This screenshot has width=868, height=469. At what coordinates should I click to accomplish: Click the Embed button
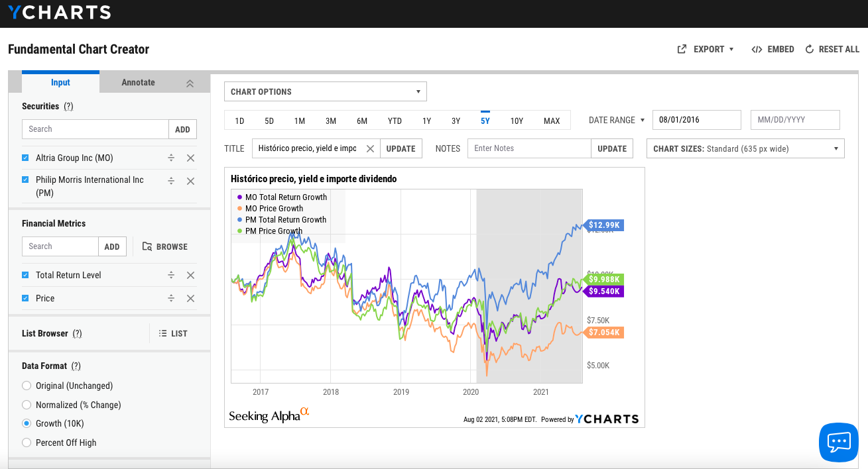click(773, 49)
